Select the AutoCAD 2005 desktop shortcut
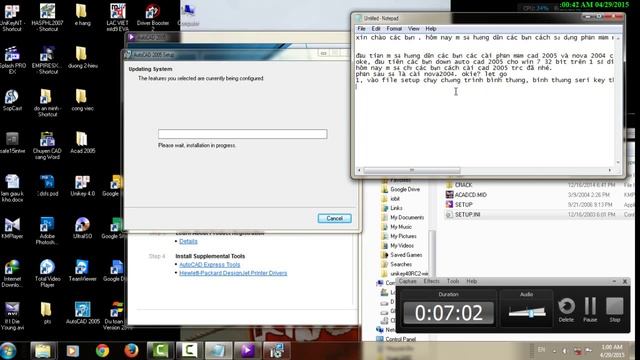The image size is (640, 360). pyautogui.click(x=82, y=313)
